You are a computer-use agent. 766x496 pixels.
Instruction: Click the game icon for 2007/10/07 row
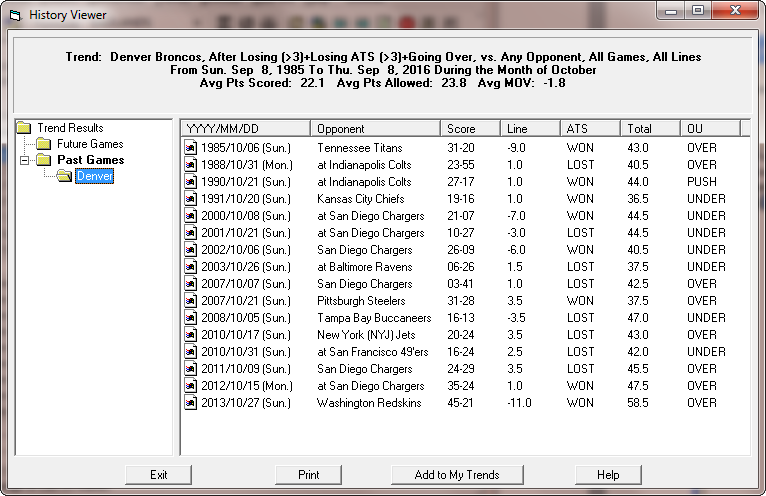(x=191, y=284)
